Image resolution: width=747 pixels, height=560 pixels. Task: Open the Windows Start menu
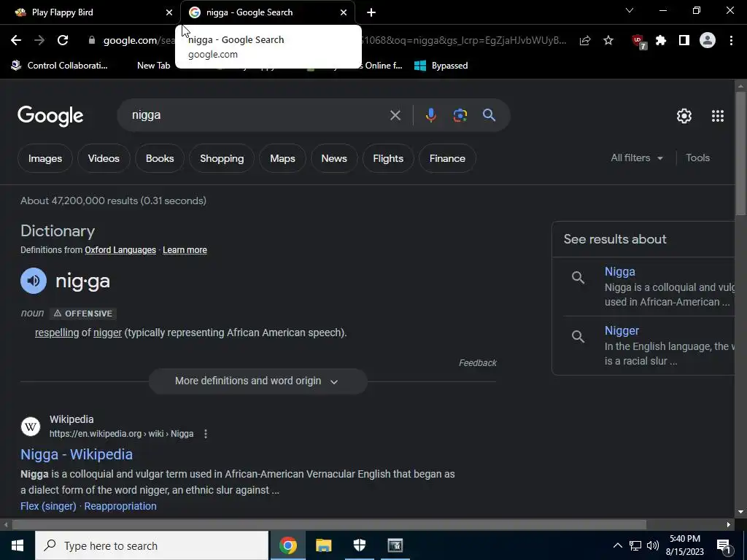click(18, 545)
